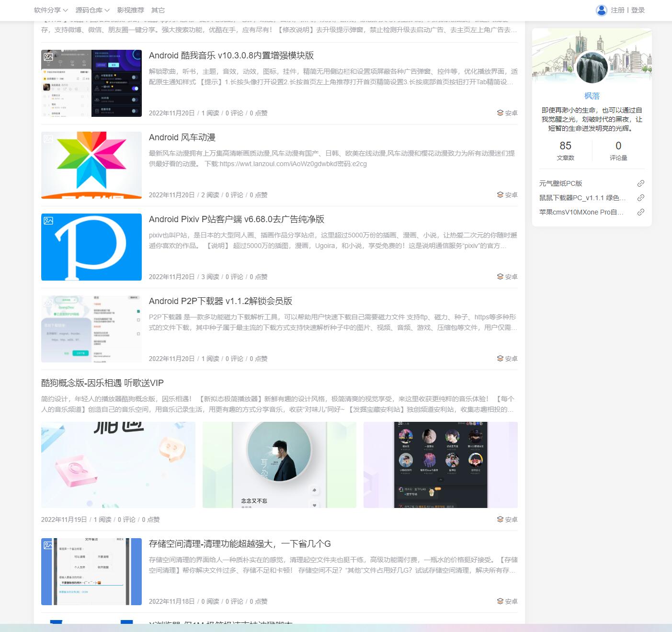
Task: Open the 存储空间清理 article thumbnail
Action: 91,572
